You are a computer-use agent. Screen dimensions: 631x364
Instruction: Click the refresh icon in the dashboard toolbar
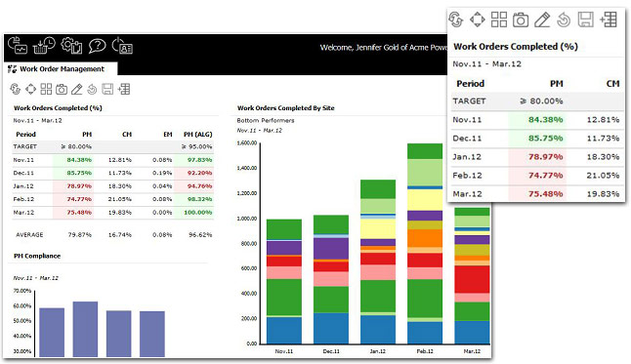16,89
